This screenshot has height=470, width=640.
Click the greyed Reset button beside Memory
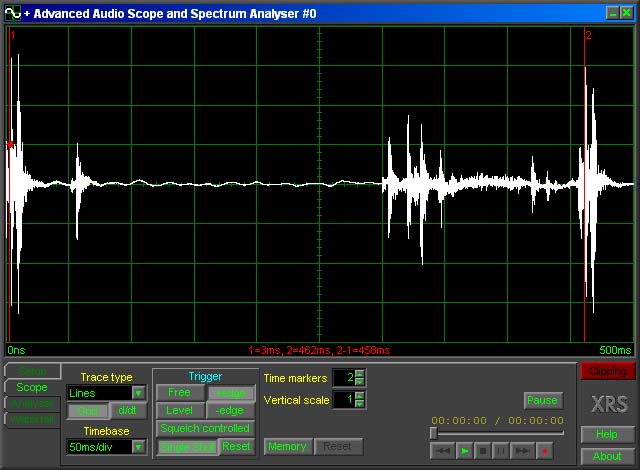click(x=338, y=447)
